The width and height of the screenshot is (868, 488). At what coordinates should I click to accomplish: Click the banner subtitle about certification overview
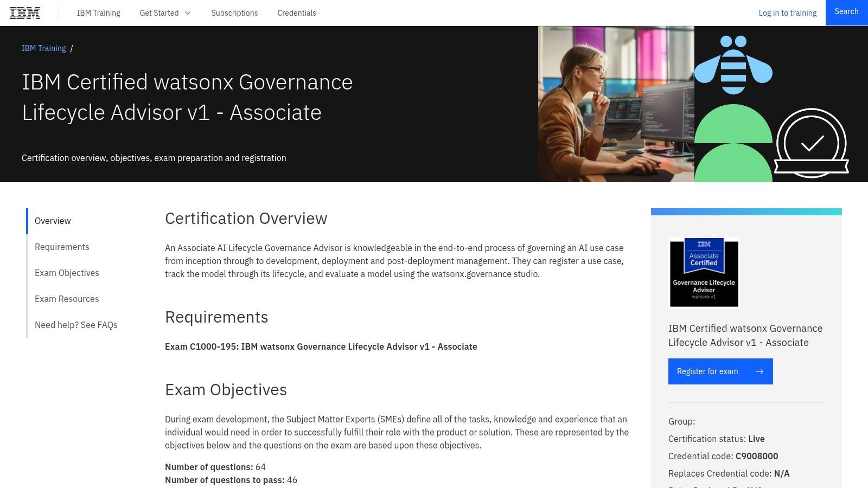coord(154,158)
